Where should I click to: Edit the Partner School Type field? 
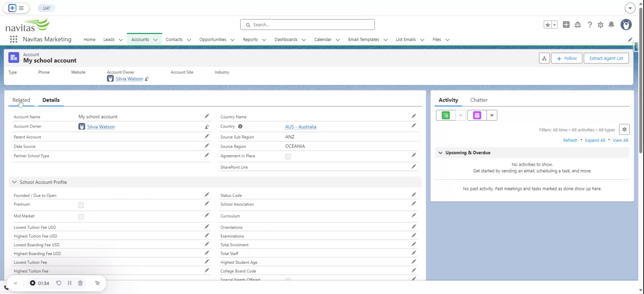pos(207,155)
